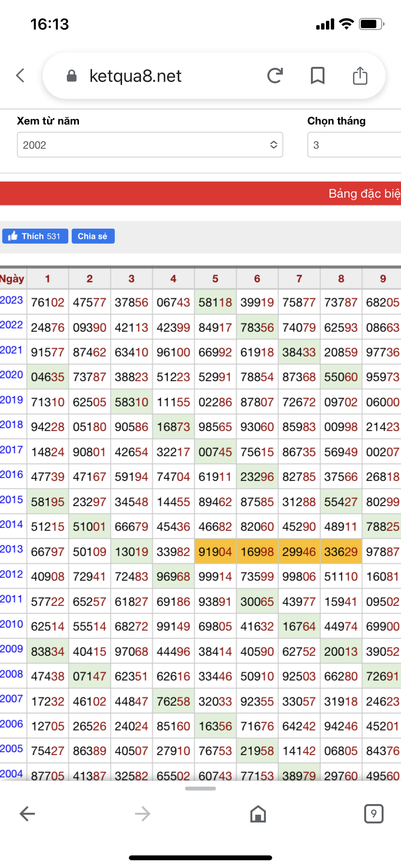401x868 pixels.
Task: Open year 2014 row link
Action: [x=12, y=525]
